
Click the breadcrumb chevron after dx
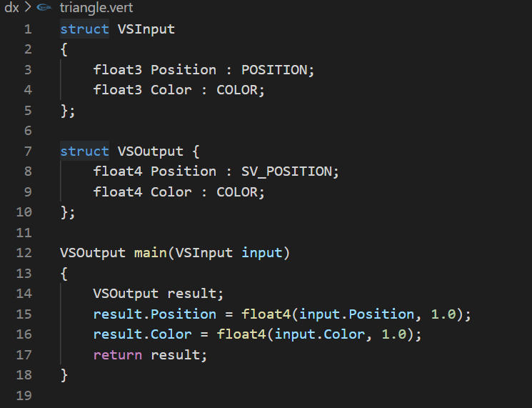28,8
